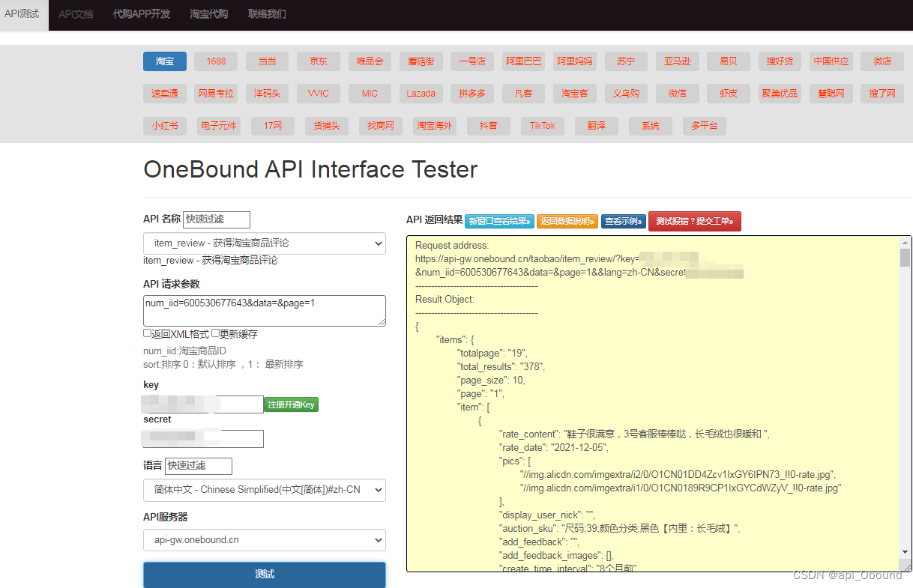Select the 阿里巴巴 platform
Screen dimensions: 913x588
(523, 61)
